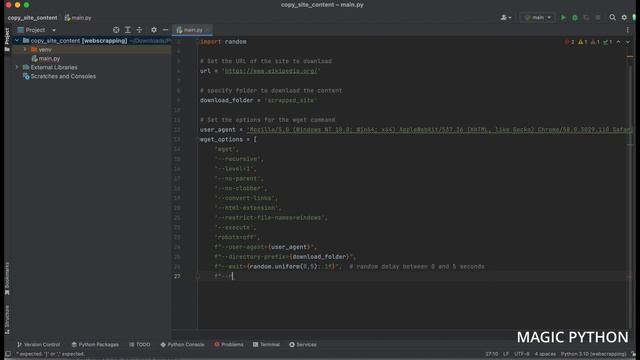Screen dimensions: 640x360
Task: Open the TODO tool window
Action: coord(140,345)
